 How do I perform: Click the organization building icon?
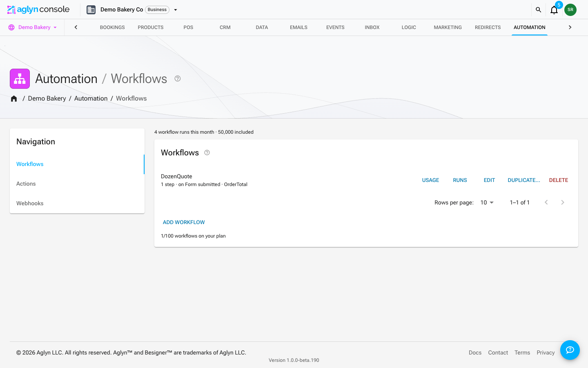tap(91, 10)
